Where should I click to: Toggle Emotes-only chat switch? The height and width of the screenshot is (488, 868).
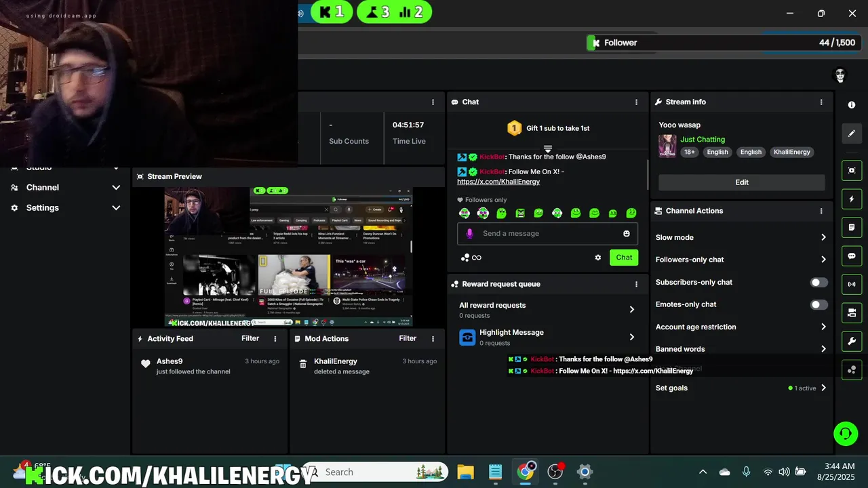pos(819,304)
